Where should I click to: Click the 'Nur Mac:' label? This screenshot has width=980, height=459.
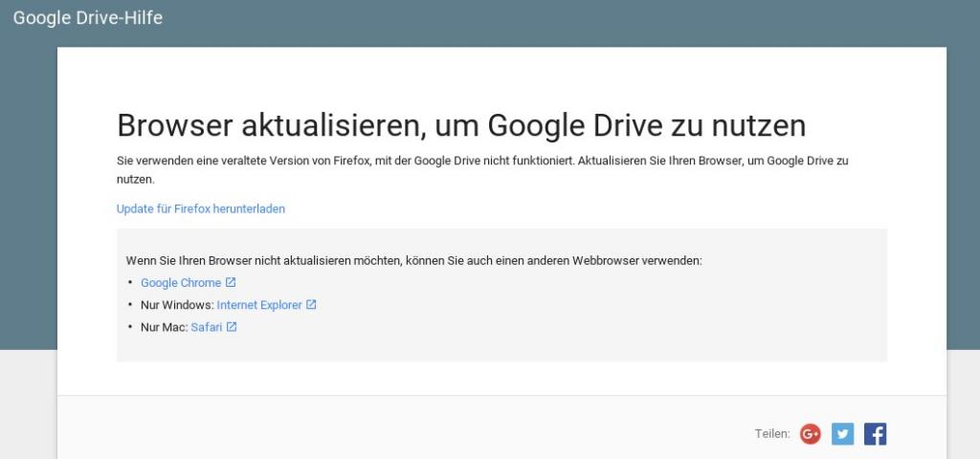coord(164,327)
